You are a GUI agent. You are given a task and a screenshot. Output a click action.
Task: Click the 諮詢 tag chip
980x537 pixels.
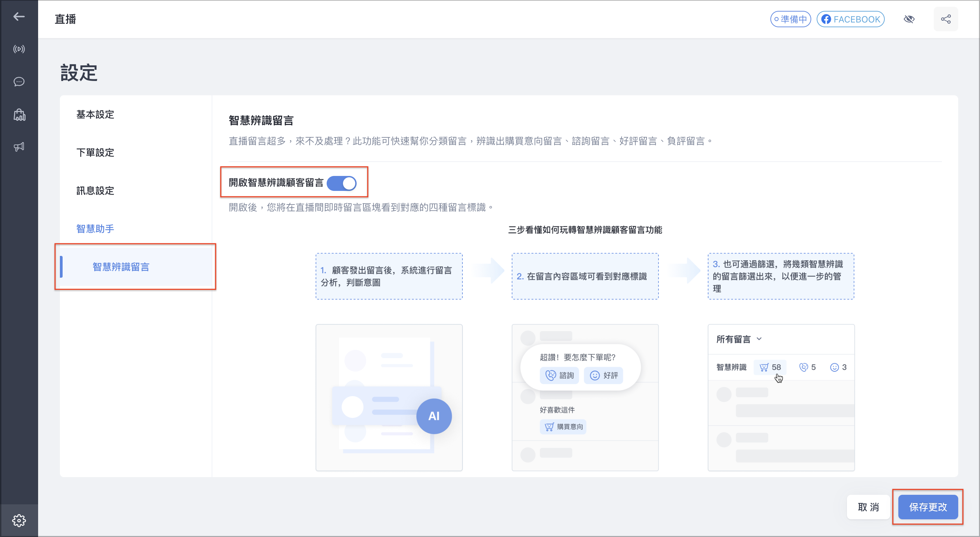tap(559, 375)
